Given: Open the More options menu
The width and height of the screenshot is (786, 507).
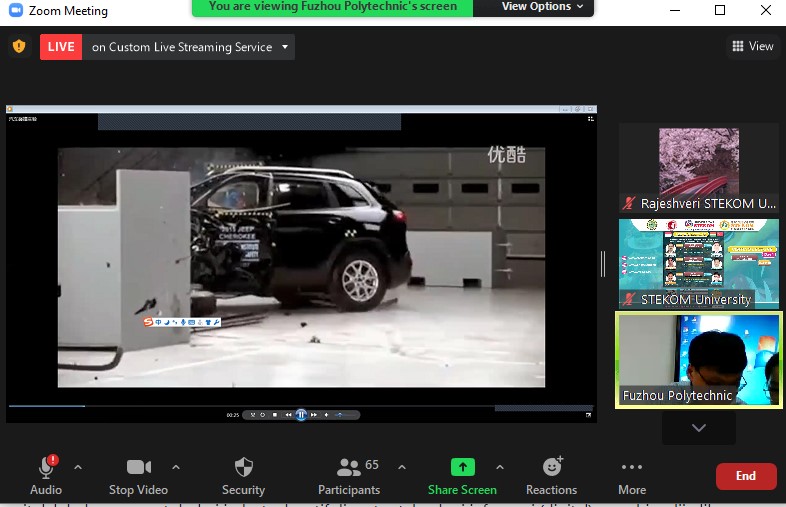Looking at the screenshot, I should tap(632, 475).
